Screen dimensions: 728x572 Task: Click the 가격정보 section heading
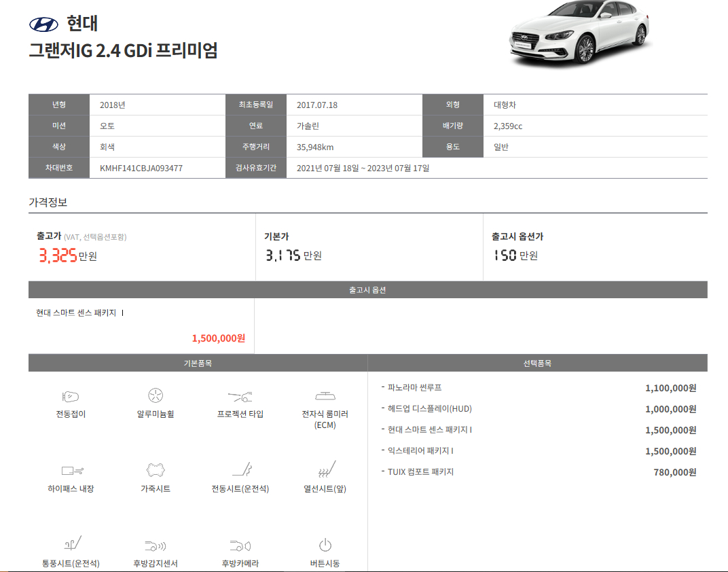point(48,202)
